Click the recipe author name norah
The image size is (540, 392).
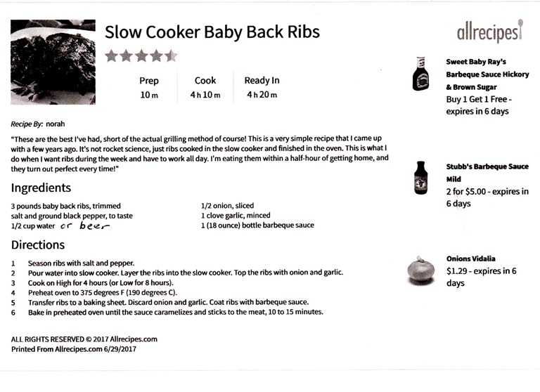click(55, 124)
